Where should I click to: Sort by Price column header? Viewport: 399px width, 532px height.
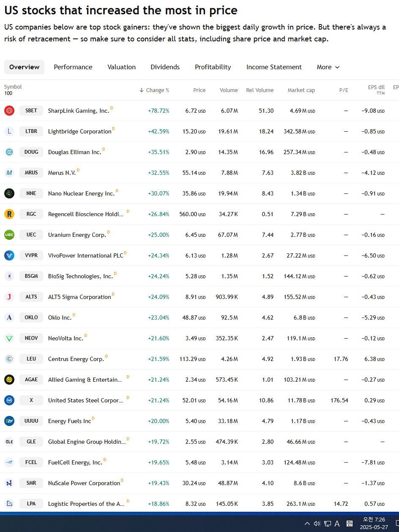coord(199,90)
